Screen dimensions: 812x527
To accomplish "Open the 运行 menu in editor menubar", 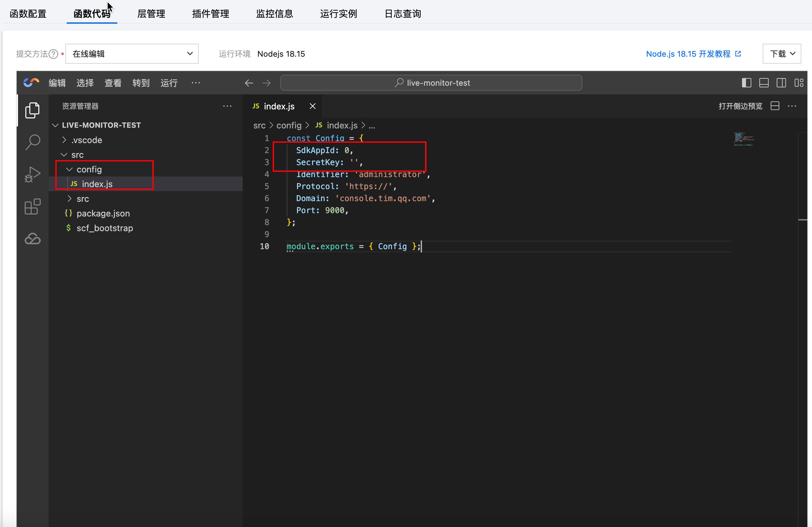I will [169, 83].
